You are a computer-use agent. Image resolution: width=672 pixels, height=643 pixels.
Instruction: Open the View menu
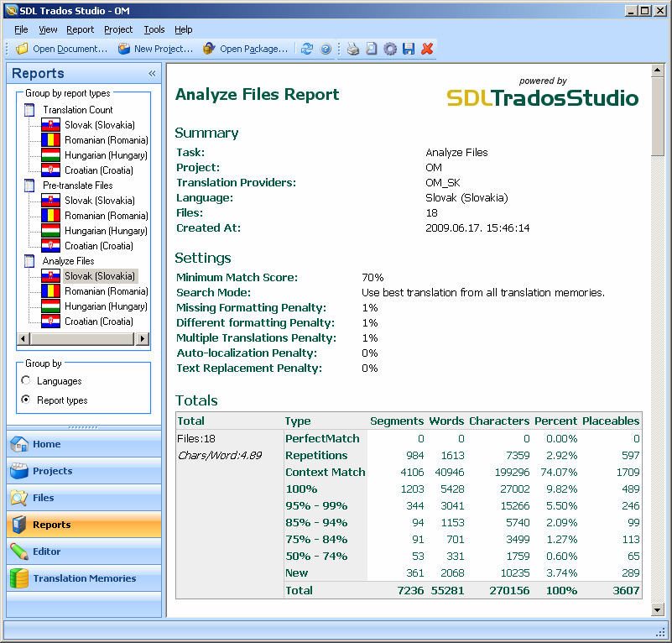tap(48, 29)
